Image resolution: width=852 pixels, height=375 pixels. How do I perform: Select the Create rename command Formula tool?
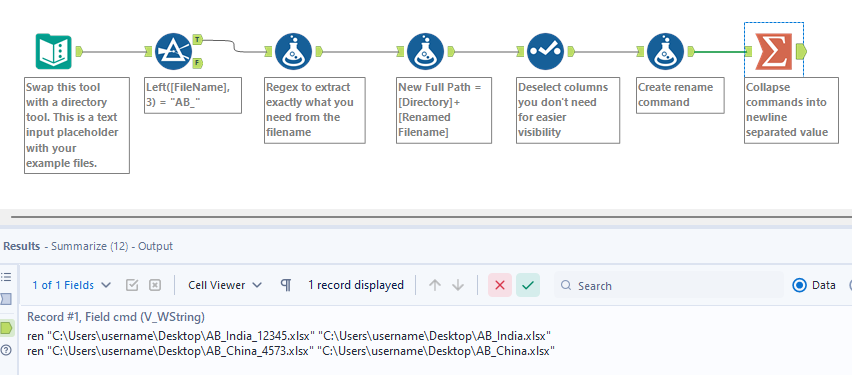(x=666, y=52)
